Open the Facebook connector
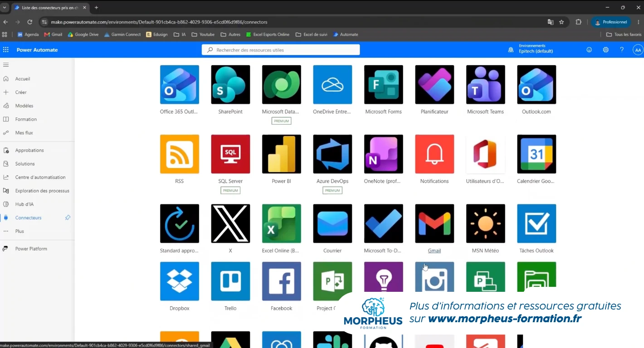The image size is (644, 348). (x=282, y=281)
